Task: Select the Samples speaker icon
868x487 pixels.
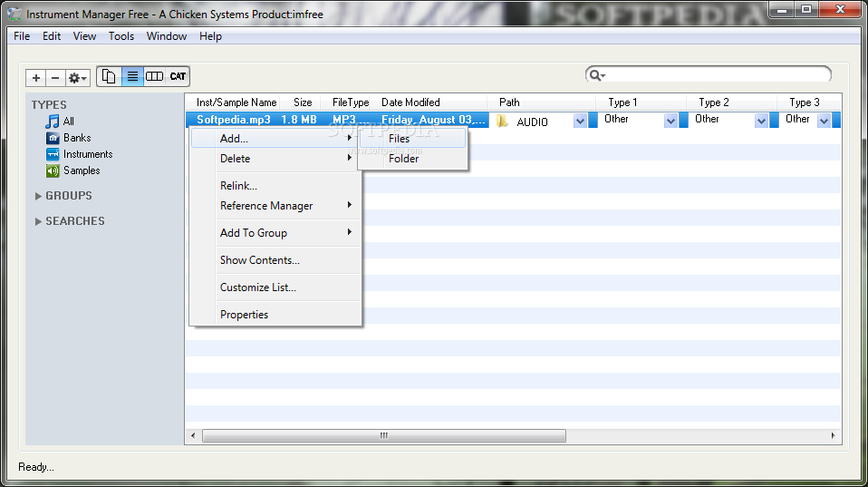Action: 53,170
